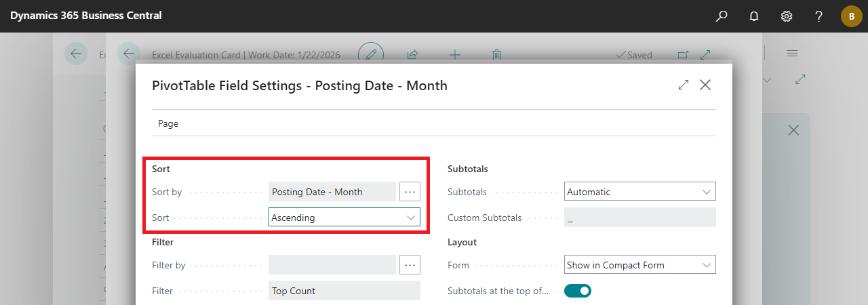Click the plus new record icon
Screen dimensions: 868x305
point(455,55)
